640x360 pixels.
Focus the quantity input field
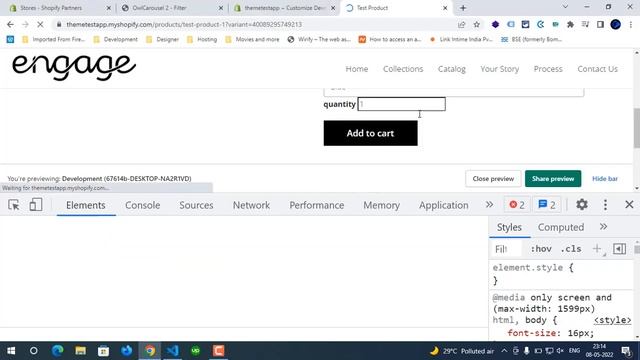tap(401, 104)
